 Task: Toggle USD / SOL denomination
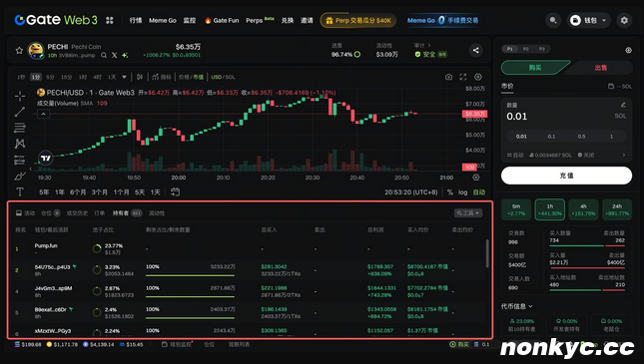tap(223, 77)
